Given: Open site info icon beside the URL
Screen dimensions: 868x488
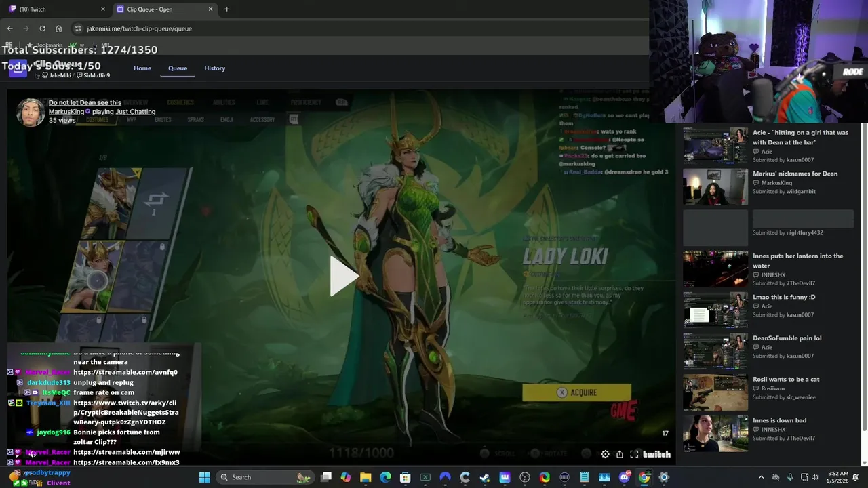Looking at the screenshot, I should (78, 28).
